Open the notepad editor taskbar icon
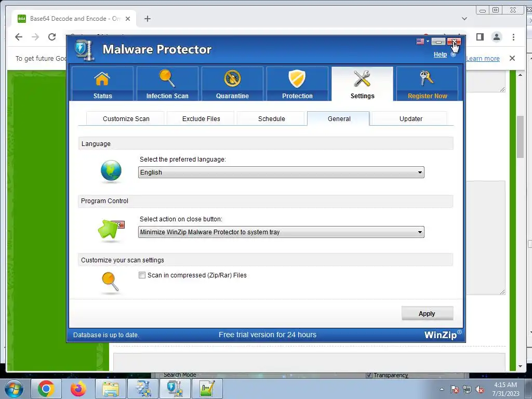The width and height of the screenshot is (532, 399). 207,389
